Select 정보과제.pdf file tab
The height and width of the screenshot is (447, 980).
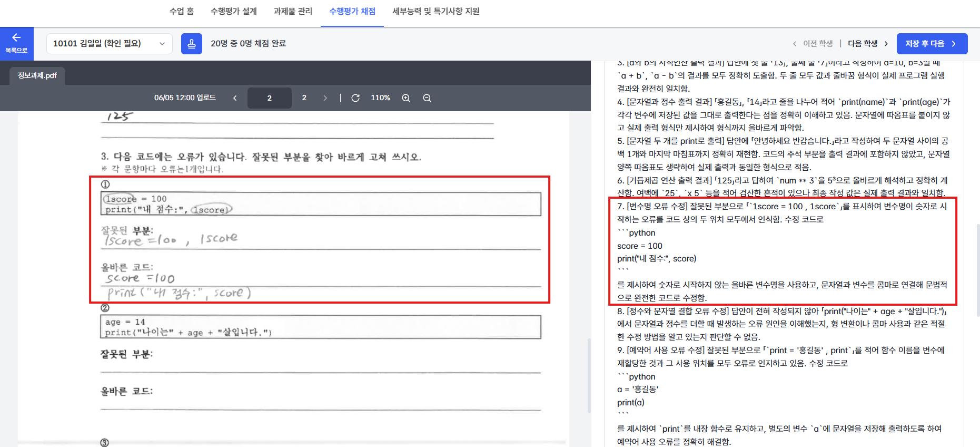37,75
